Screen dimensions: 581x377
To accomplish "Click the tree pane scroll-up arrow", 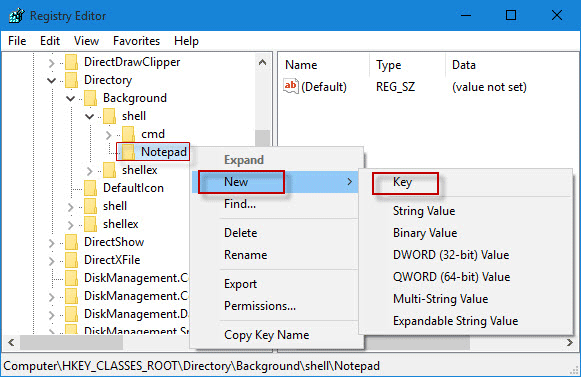I will (262, 62).
